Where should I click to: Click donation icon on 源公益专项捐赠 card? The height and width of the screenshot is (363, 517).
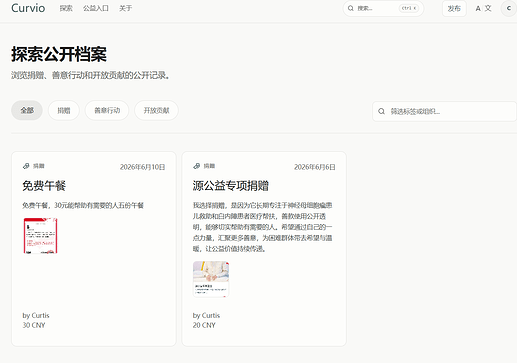click(x=197, y=166)
